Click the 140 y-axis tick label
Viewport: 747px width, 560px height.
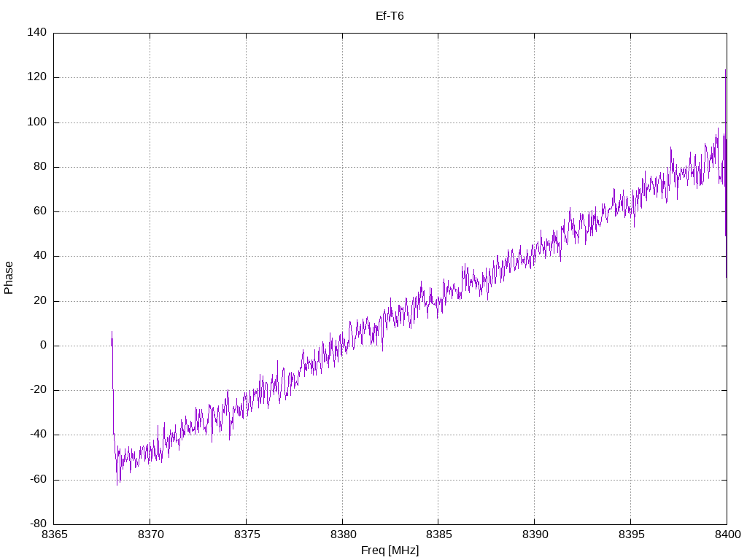click(x=38, y=33)
